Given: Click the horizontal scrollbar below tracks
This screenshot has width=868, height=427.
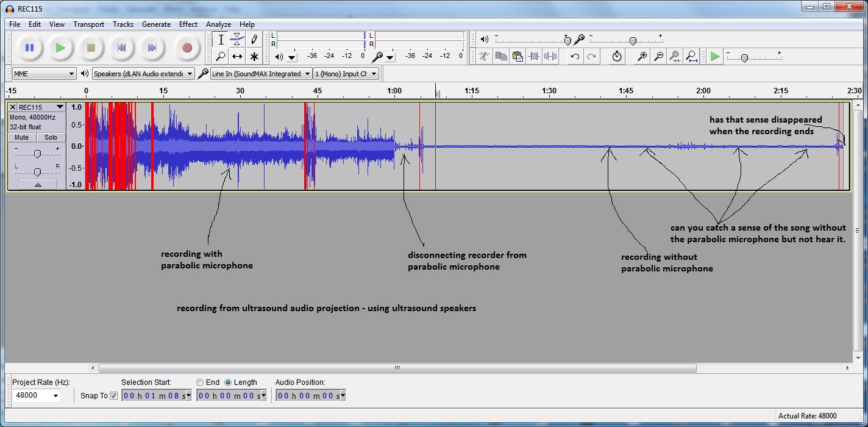Looking at the screenshot, I should (397, 368).
